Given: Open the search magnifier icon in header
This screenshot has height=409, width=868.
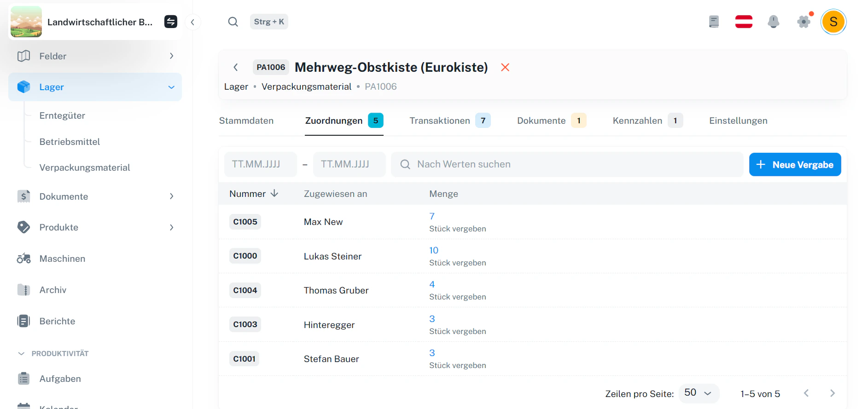Looking at the screenshot, I should tap(233, 22).
